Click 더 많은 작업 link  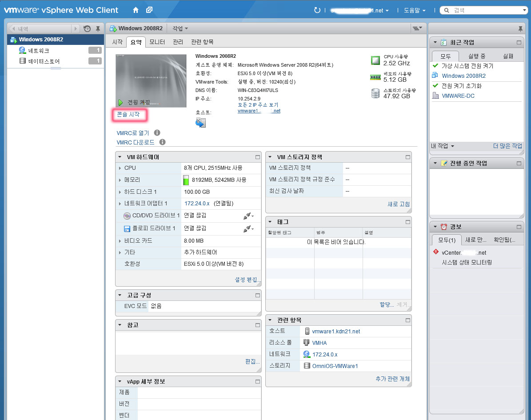[x=507, y=146]
